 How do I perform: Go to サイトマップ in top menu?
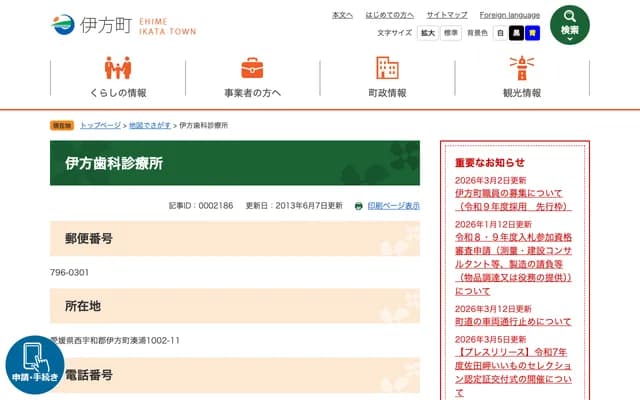pyautogui.click(x=446, y=15)
